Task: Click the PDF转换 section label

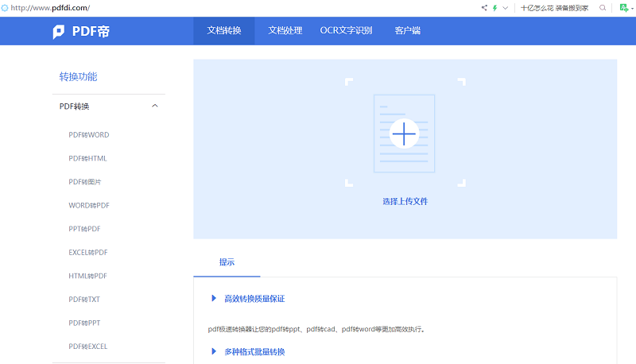Action: click(x=74, y=106)
